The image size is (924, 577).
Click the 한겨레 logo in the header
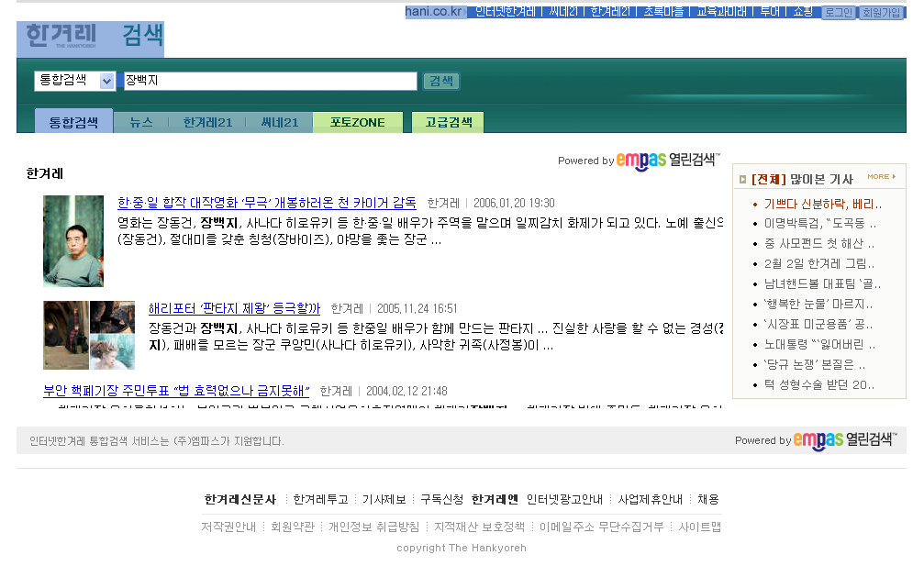point(61,36)
